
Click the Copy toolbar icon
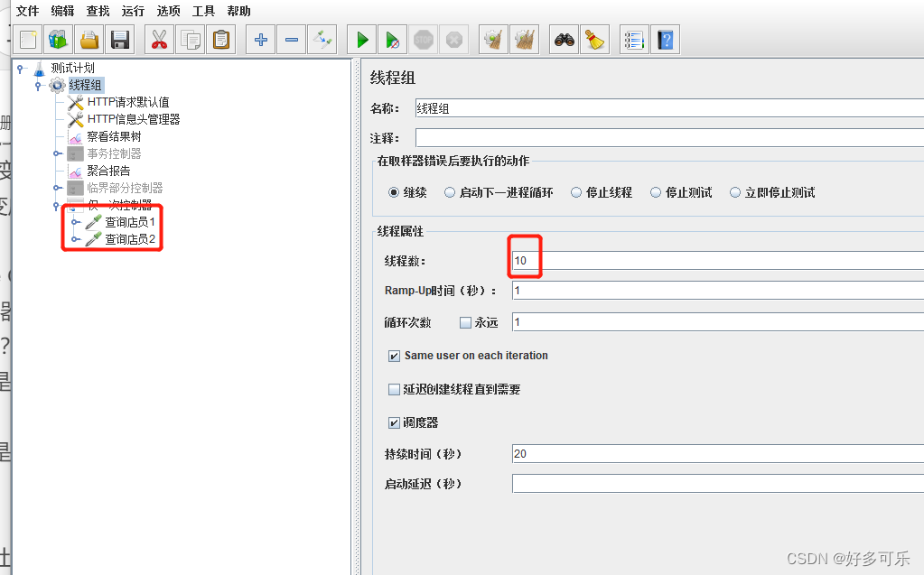[x=191, y=40]
